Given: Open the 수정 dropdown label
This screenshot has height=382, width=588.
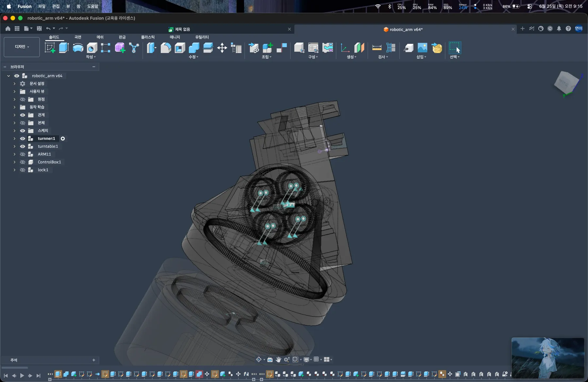Looking at the screenshot, I should 193,57.
